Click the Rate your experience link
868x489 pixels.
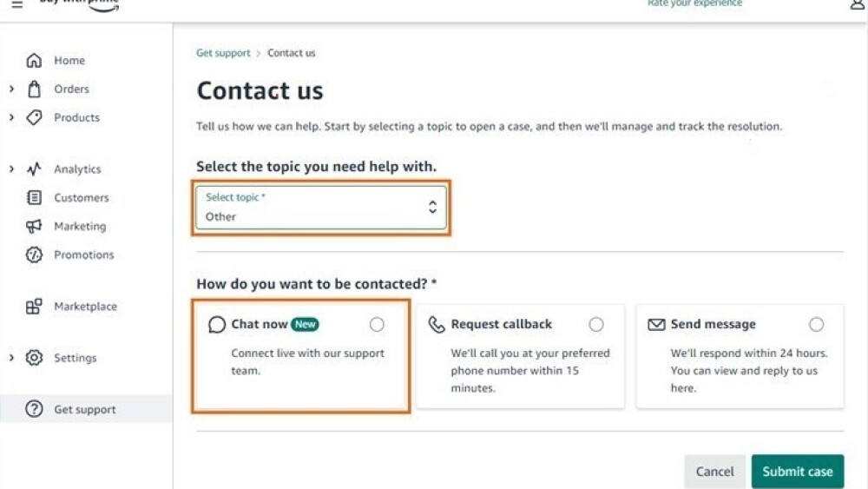pos(694,3)
